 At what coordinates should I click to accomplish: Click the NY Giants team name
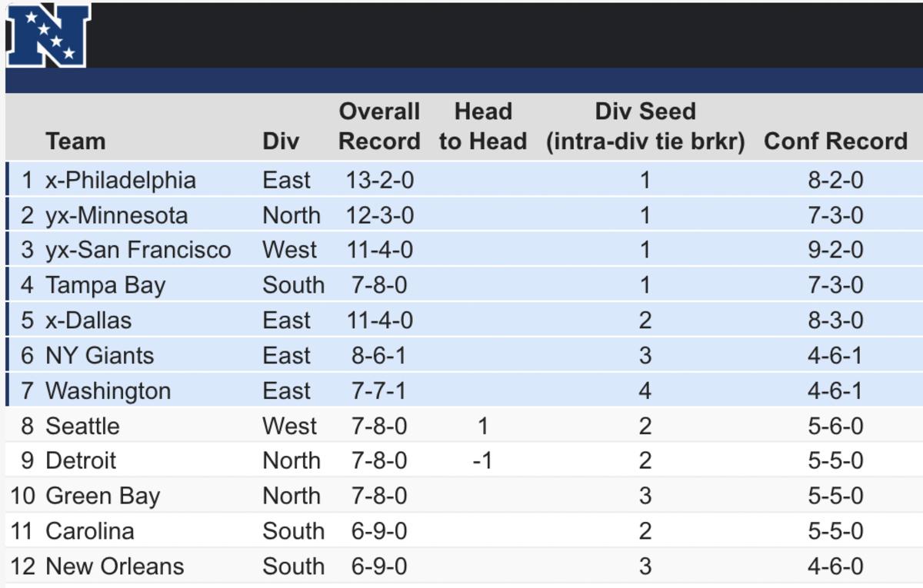click(99, 356)
